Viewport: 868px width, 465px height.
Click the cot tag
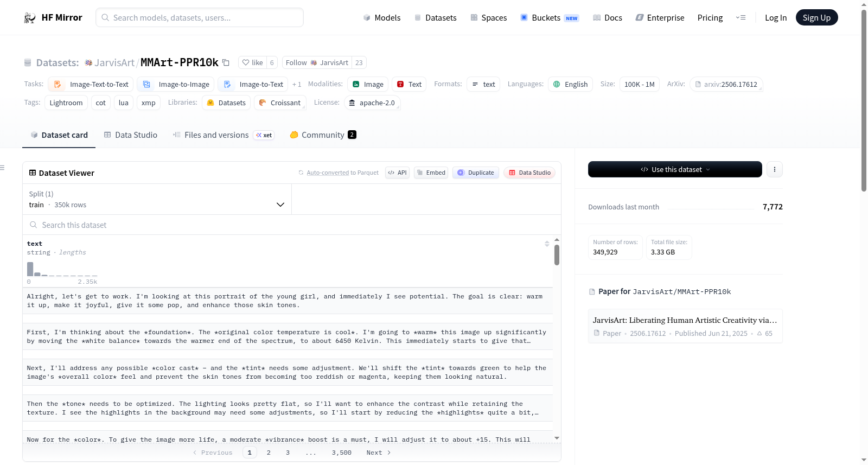[x=101, y=103]
